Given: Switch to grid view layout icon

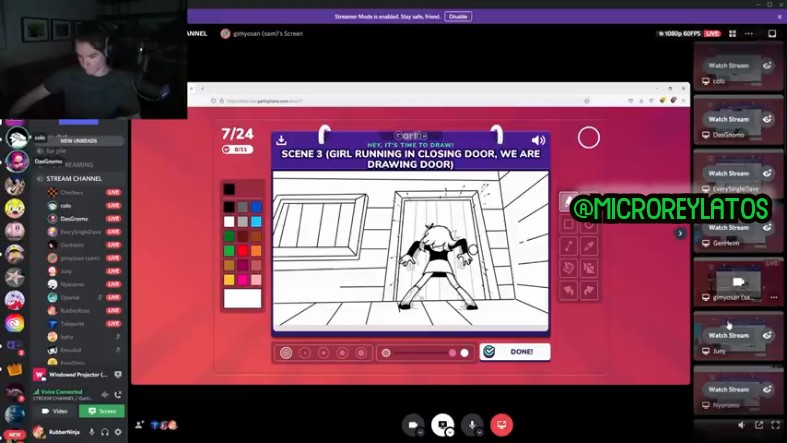Looking at the screenshot, I should tap(732, 34).
